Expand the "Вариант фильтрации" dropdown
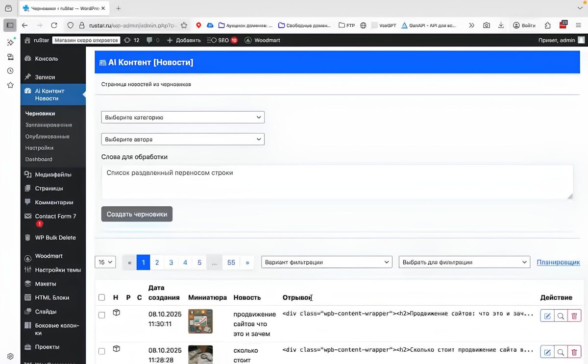 (x=327, y=262)
